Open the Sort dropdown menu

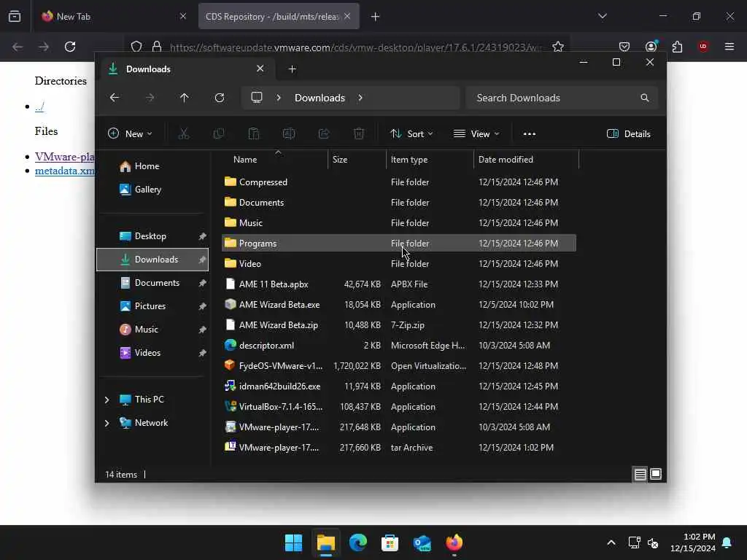[x=411, y=134]
